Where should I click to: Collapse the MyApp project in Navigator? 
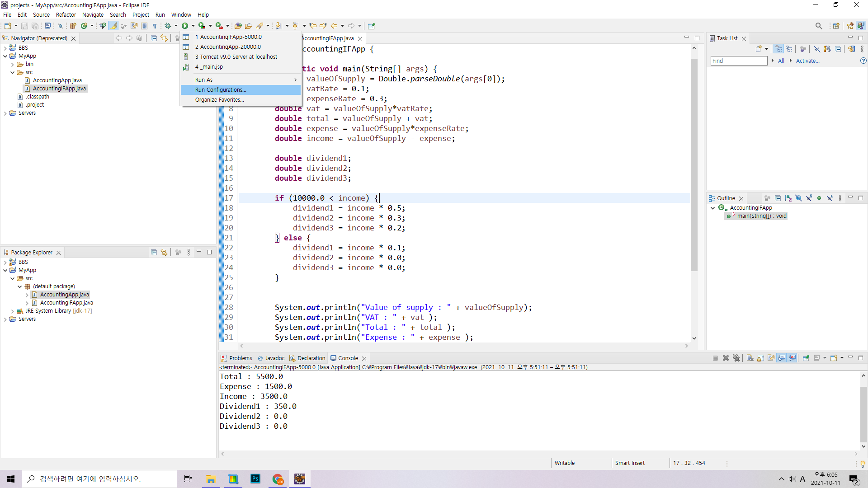point(5,56)
